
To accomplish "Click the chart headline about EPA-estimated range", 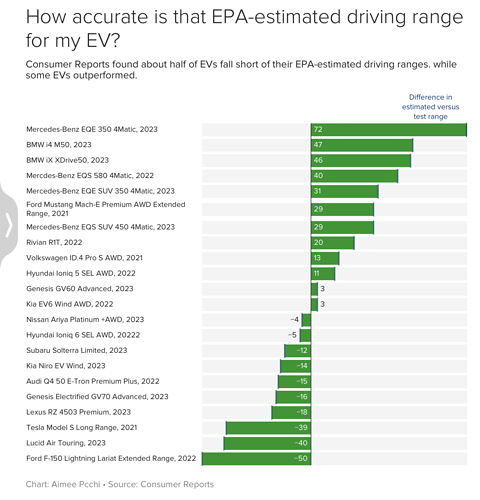I will coord(244,29).
